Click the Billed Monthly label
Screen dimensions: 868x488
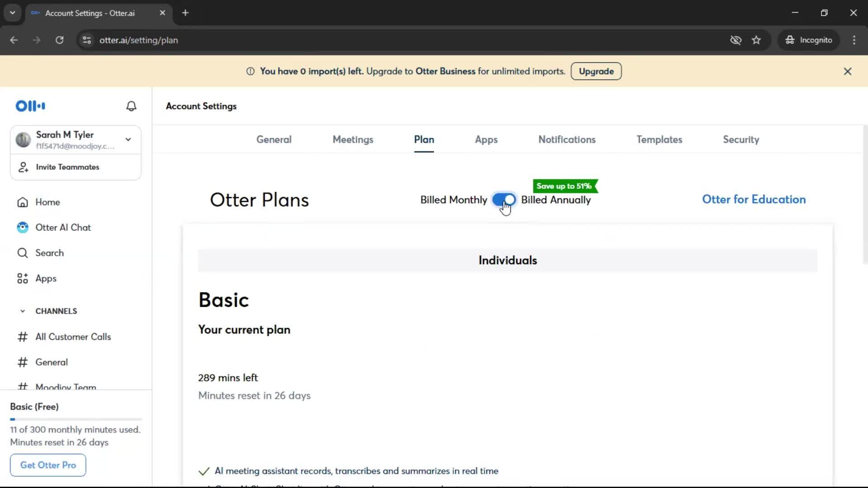tap(453, 200)
